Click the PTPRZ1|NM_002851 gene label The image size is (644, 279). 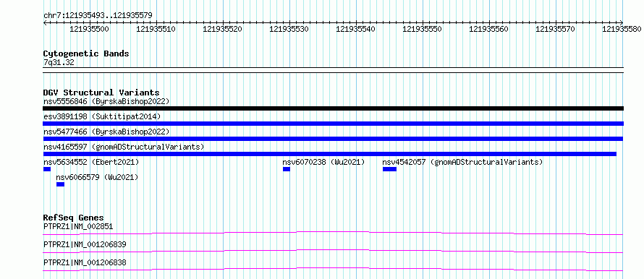pos(78,226)
